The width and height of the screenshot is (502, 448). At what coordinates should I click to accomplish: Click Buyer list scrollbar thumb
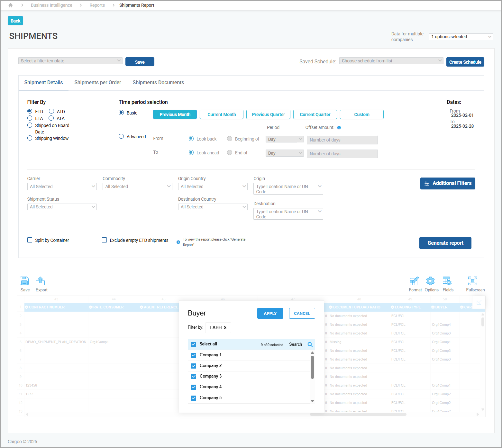coord(312,367)
